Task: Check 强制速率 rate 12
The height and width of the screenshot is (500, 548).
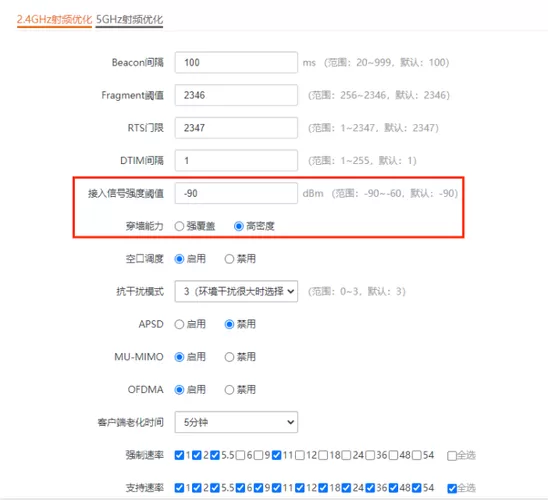Action: point(300,455)
